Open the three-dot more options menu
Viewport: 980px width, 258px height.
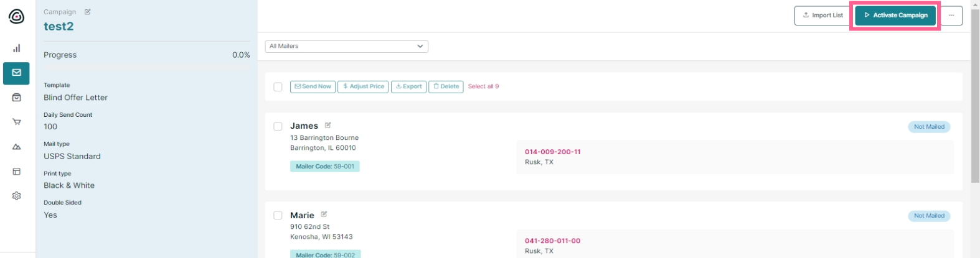951,16
